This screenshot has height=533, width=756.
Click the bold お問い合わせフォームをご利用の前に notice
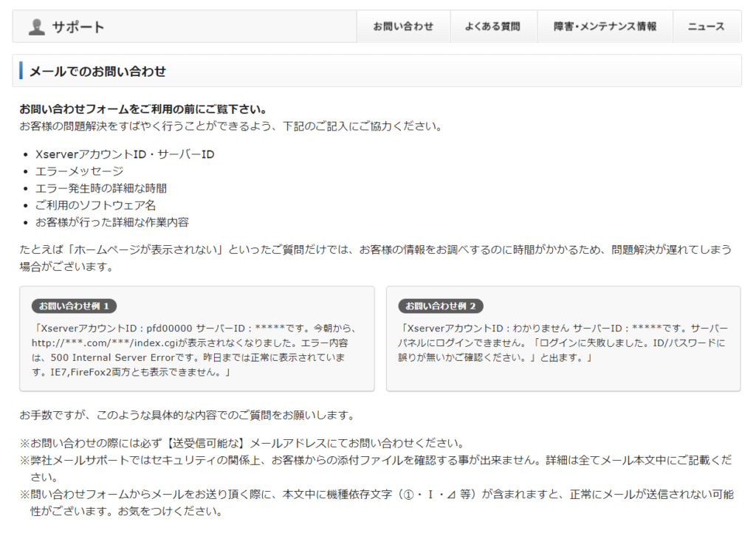142,109
